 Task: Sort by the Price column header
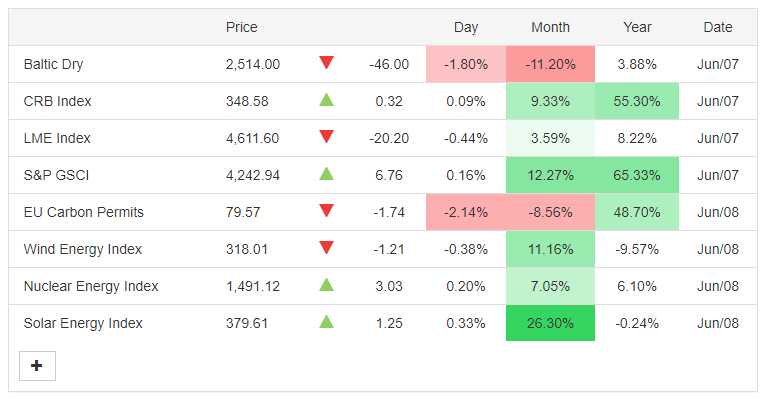coord(242,27)
